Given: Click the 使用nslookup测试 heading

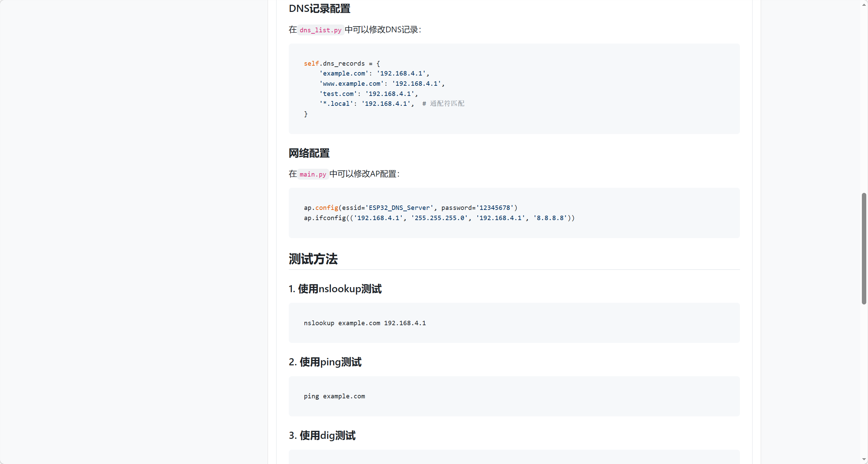Looking at the screenshot, I should (x=335, y=289).
